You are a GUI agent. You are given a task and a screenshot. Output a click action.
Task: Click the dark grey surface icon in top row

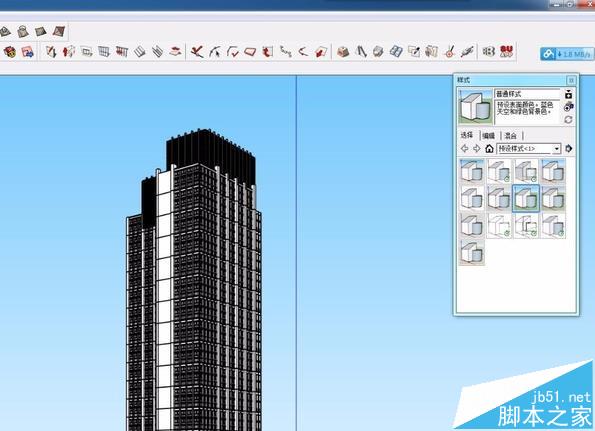pyautogui.click(x=41, y=31)
